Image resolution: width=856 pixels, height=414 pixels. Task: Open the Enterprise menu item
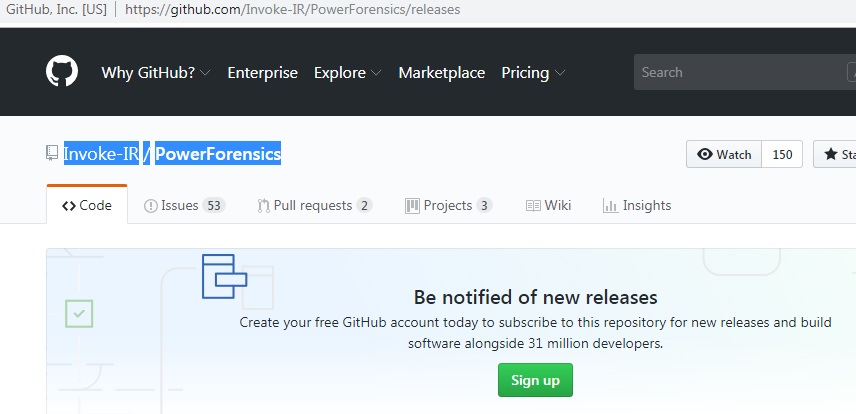coord(263,72)
